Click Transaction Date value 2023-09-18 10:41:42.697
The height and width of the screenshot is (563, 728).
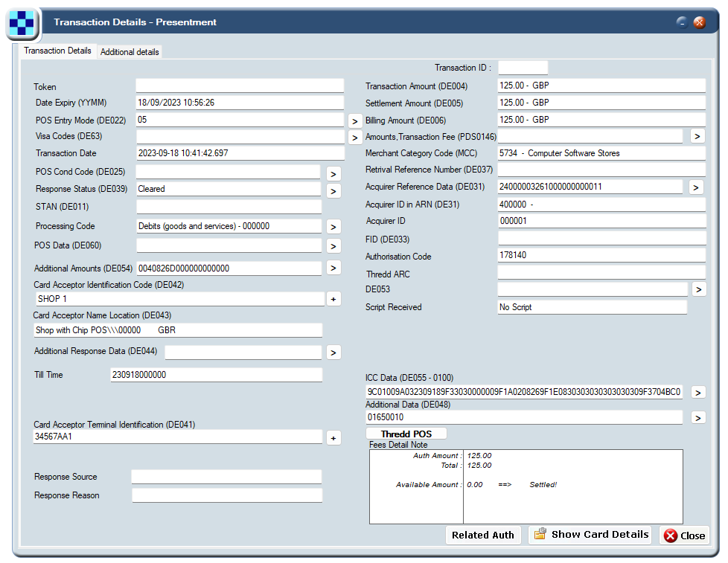(240, 153)
